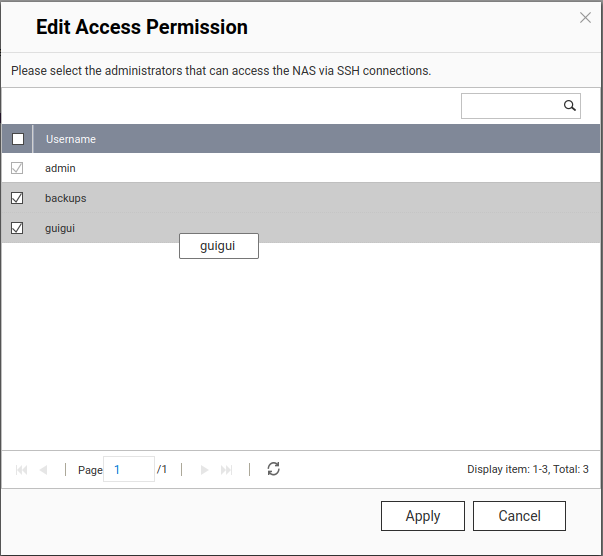
Task: Apply the access permission changes
Action: 422,516
